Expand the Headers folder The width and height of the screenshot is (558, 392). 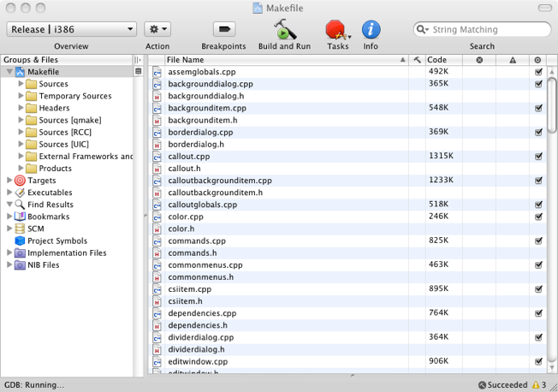click(21, 109)
